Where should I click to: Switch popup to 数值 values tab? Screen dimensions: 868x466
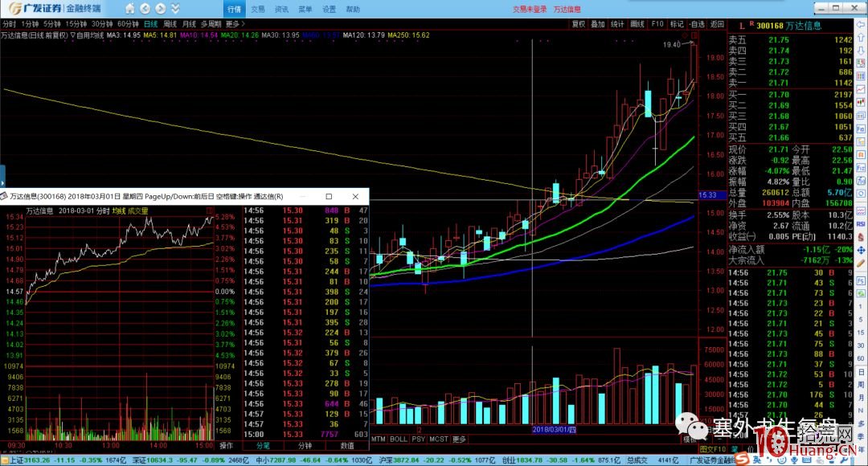[347, 446]
